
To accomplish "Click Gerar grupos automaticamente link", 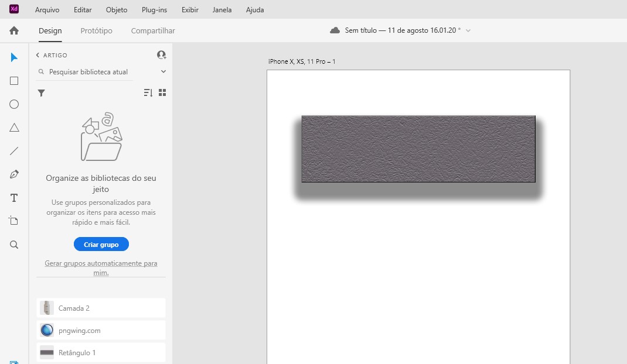I will 101,268.
